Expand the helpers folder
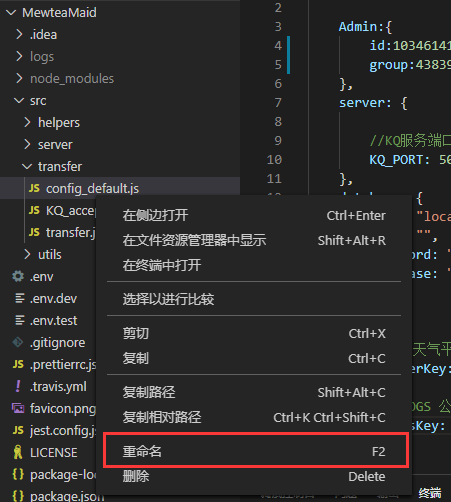 tap(27, 122)
